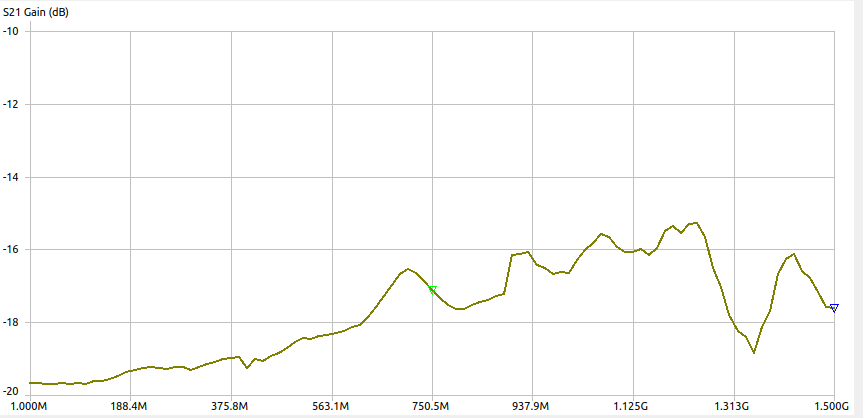This screenshot has width=863, height=418.
Task: Click the 375.8M X-axis label
Action: tap(230, 407)
